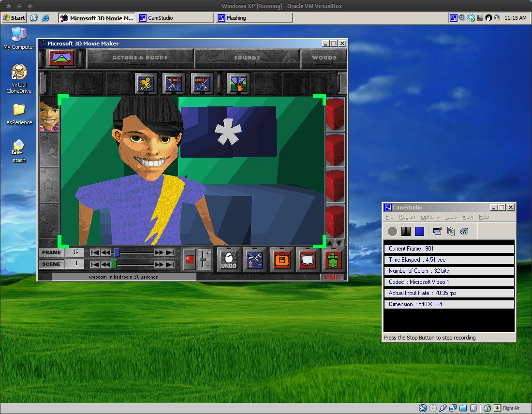
Task: Click the movie title 'webcam in bedroom 30 seconds'
Action: pos(123,277)
